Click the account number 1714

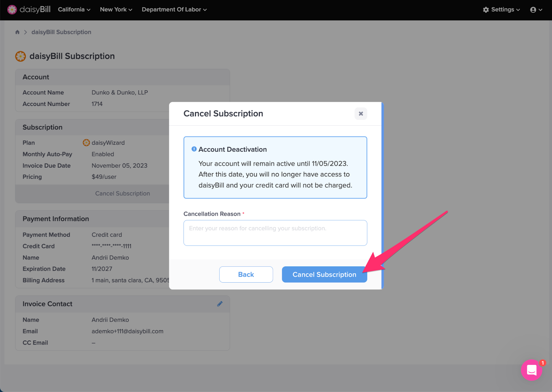97,104
